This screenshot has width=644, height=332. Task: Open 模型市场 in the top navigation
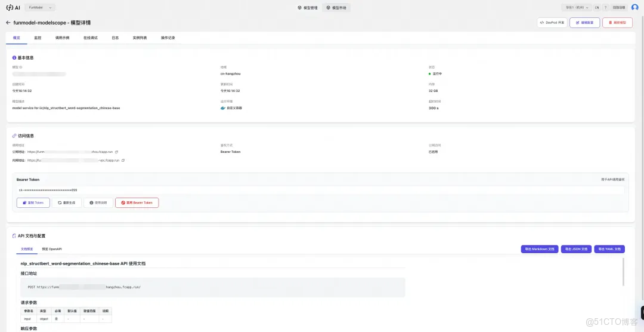pos(336,7)
